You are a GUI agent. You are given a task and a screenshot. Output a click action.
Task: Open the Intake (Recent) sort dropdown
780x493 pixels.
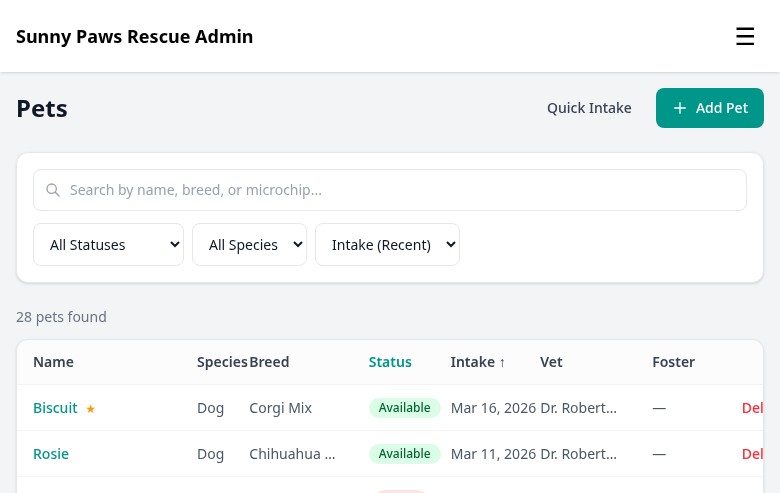[388, 245]
